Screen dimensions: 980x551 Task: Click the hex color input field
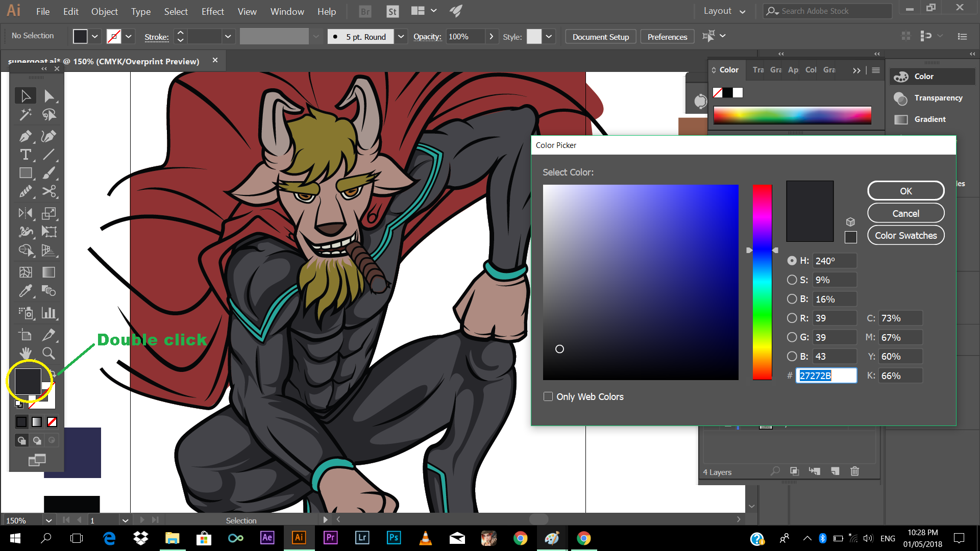(826, 376)
